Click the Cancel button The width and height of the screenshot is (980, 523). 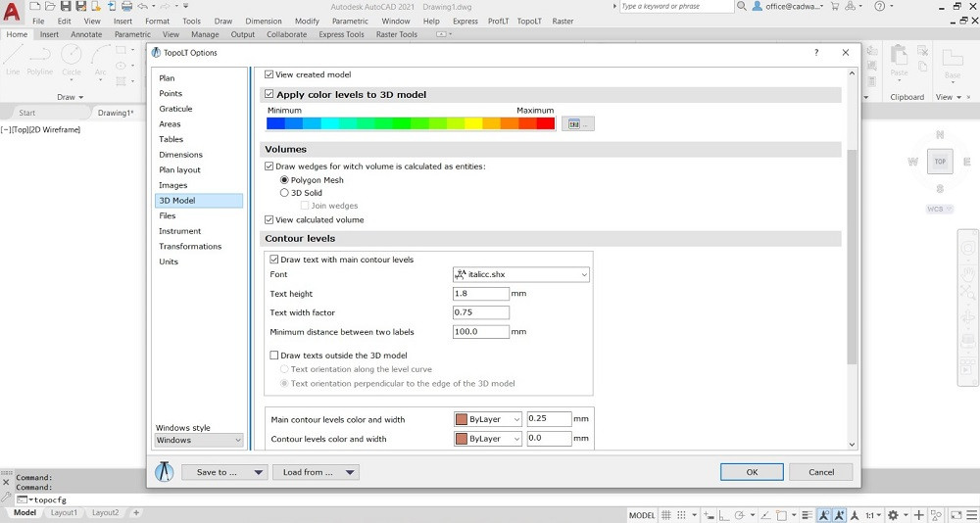821,472
